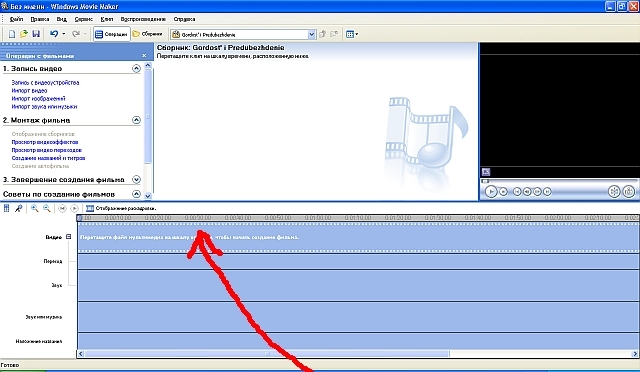Click the timeline horizontal scrollbar thumb
Screen dimensions: 640x372
coord(267,354)
